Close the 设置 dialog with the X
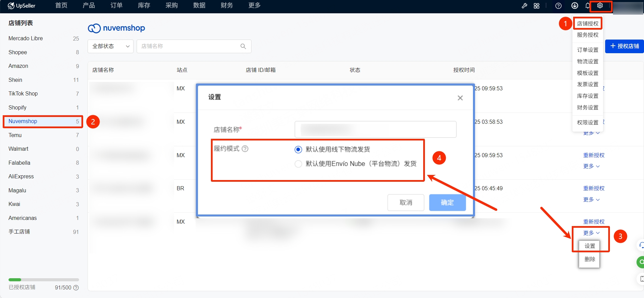Screen dimensions: 644x298 click(x=460, y=98)
